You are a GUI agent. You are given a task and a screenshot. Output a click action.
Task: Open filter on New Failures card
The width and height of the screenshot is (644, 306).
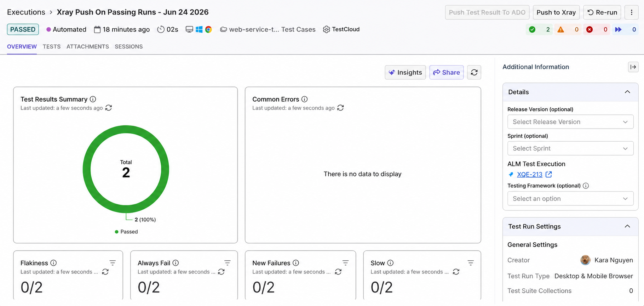[x=345, y=263]
